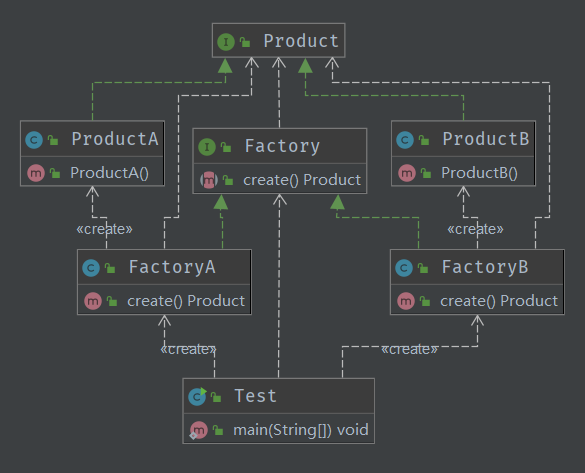
Task: Click lock icon beside ProductA() constructor
Action: pos(55,173)
